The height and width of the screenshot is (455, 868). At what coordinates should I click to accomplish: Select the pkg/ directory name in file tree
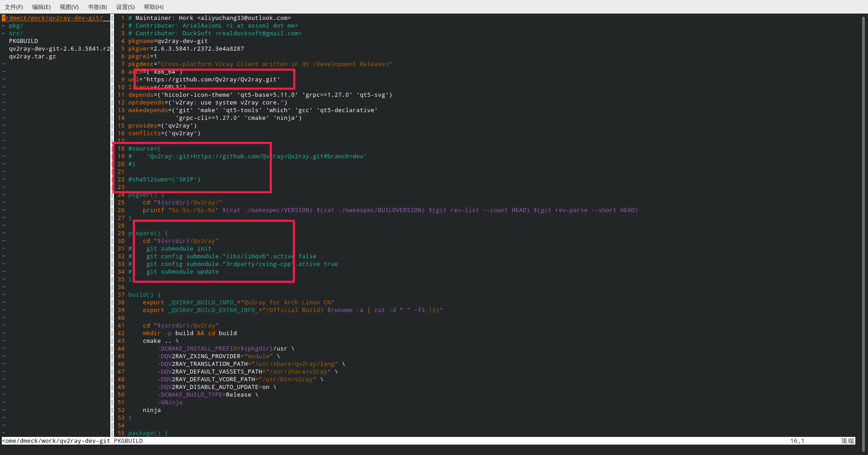tap(16, 26)
